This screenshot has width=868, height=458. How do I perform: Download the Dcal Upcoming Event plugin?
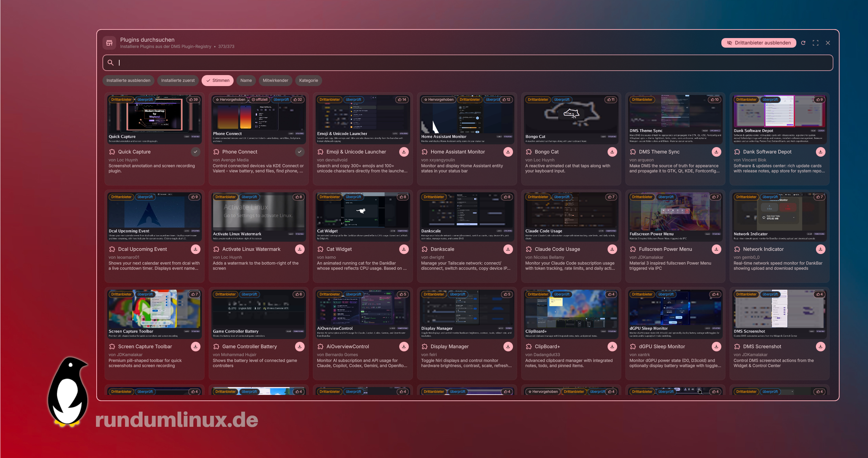195,249
